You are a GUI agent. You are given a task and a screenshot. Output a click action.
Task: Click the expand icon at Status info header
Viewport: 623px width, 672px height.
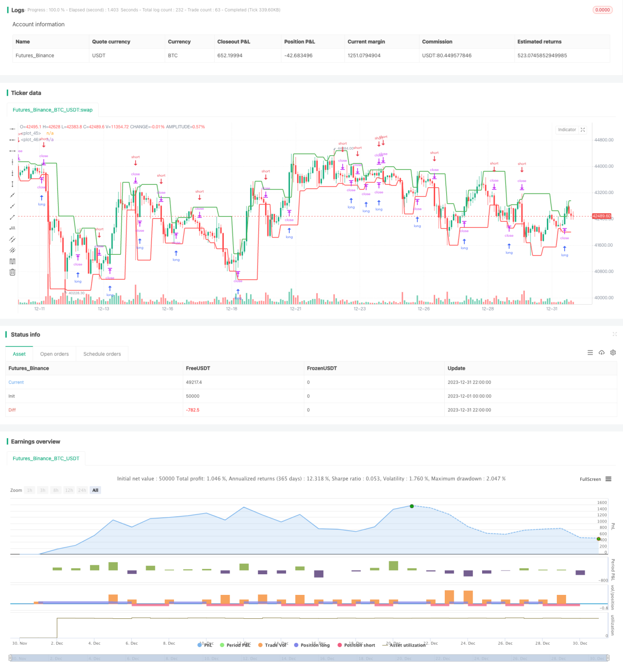[x=614, y=334]
